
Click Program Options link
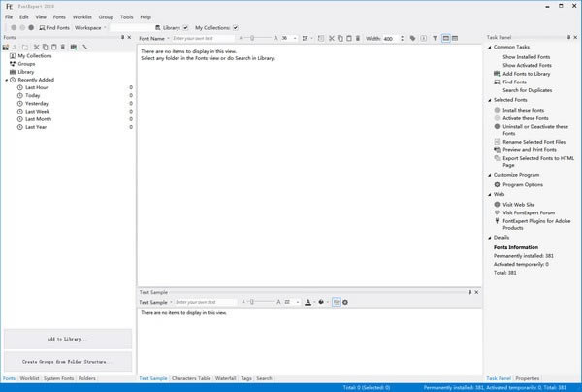523,185
